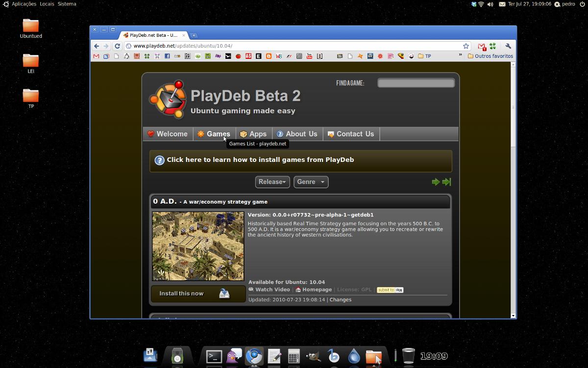Expand the Genre dropdown filter

[x=311, y=182]
